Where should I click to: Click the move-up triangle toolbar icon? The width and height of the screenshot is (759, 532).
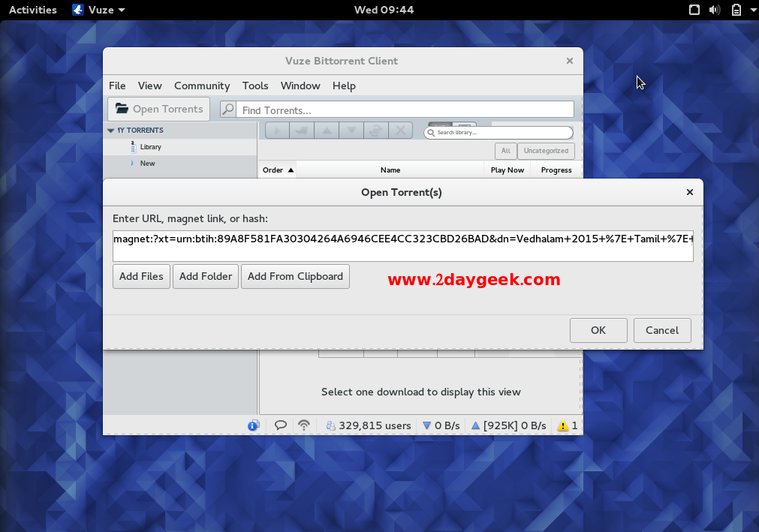327,131
